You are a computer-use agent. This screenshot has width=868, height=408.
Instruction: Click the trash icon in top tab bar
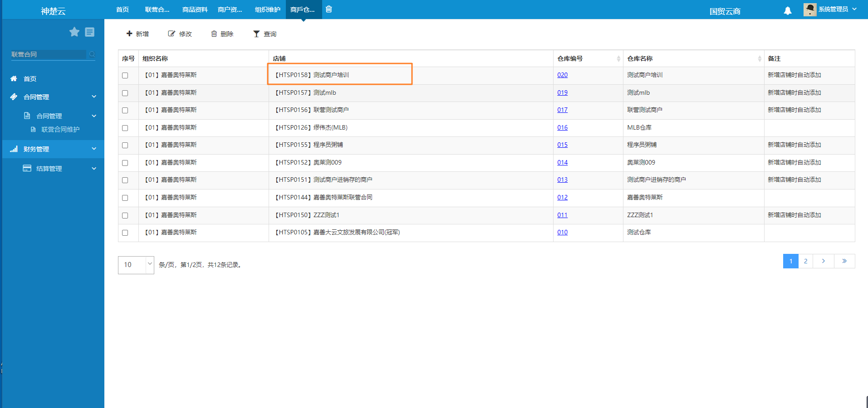[x=329, y=9]
